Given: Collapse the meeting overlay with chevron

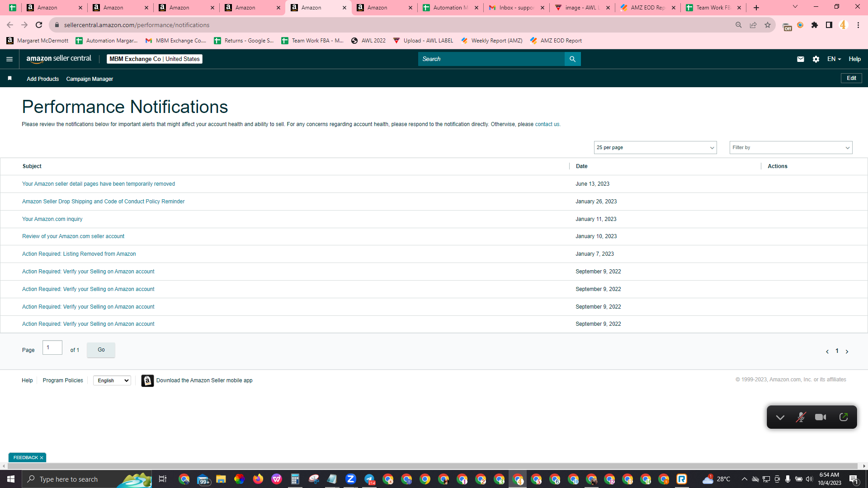Looking at the screenshot, I should pos(780,418).
